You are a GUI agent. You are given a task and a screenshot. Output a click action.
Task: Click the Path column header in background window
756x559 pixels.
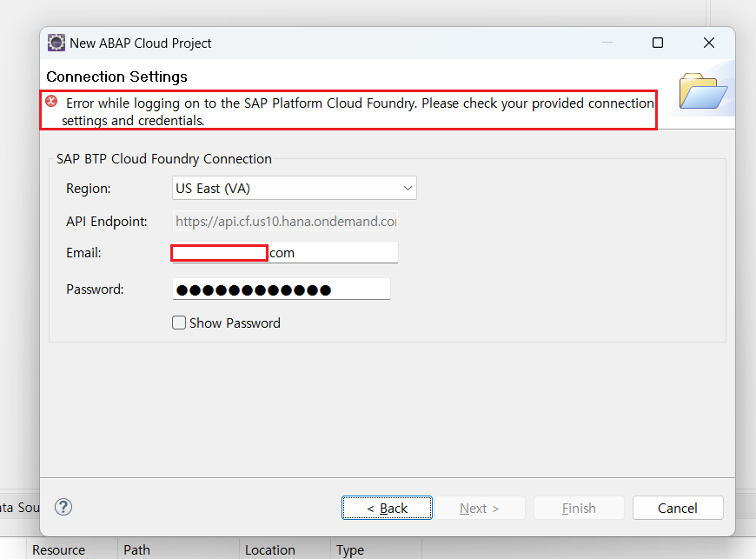click(136, 549)
